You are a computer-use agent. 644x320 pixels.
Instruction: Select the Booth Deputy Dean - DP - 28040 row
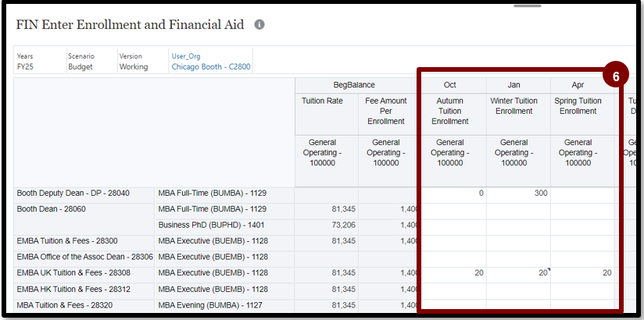[x=73, y=193]
